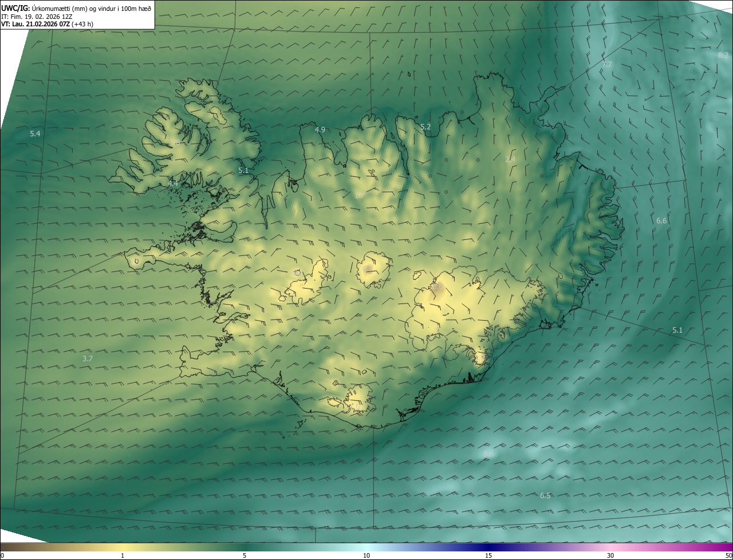Click the '30' tick on the color scale
This screenshot has width=733, height=560.
(610, 556)
